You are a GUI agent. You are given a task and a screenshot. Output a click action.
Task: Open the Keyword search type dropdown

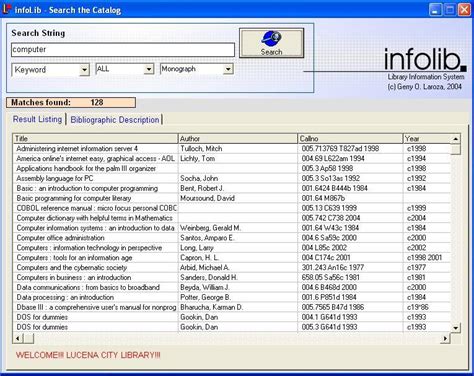click(85, 70)
